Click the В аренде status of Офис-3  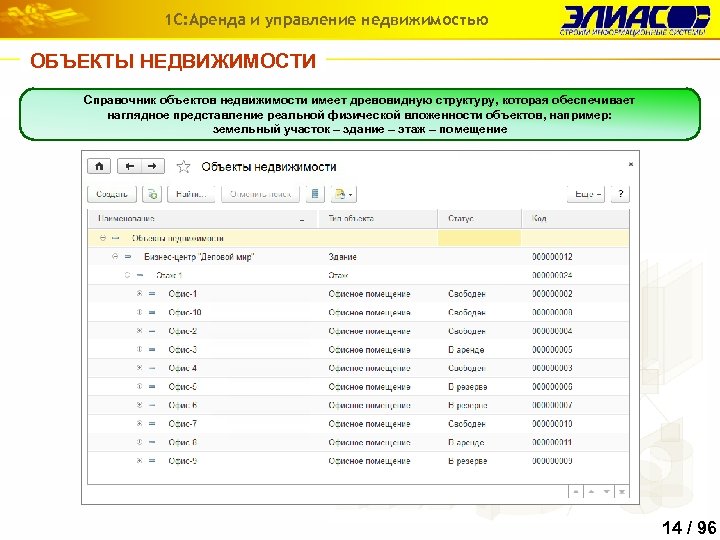pos(466,350)
